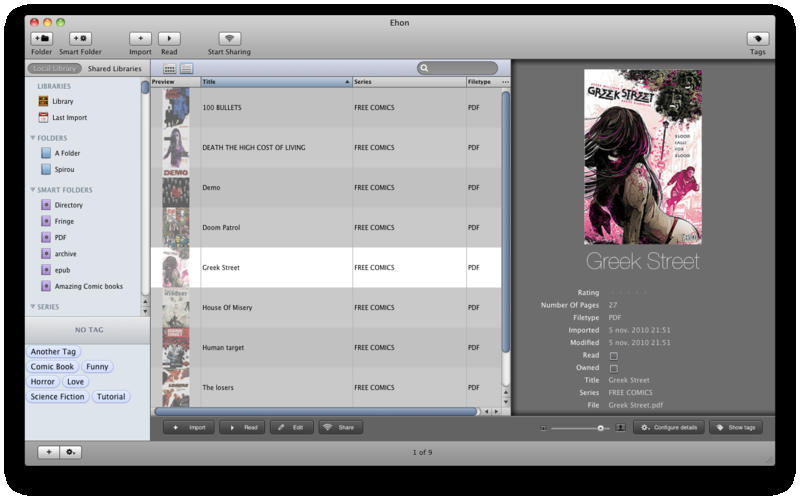Viewport: 800px width, 500px height.
Task: Select the 'Love' tag
Action: [76, 382]
